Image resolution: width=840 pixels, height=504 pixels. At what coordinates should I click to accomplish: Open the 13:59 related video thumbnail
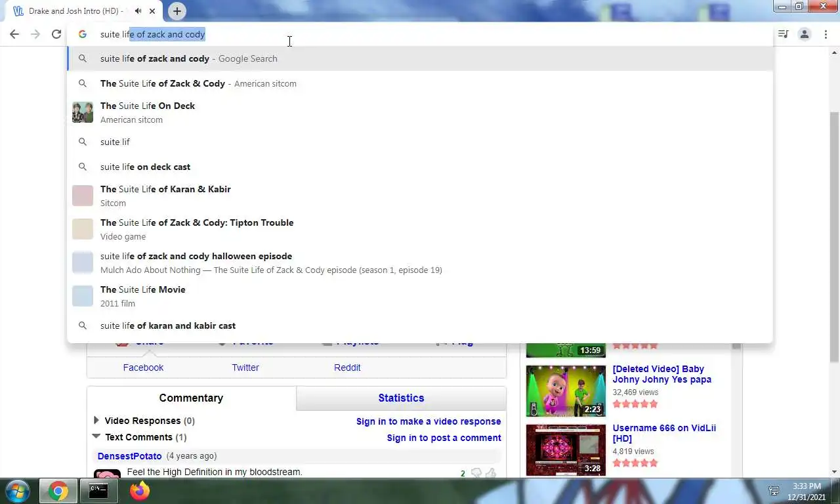tap(566, 350)
